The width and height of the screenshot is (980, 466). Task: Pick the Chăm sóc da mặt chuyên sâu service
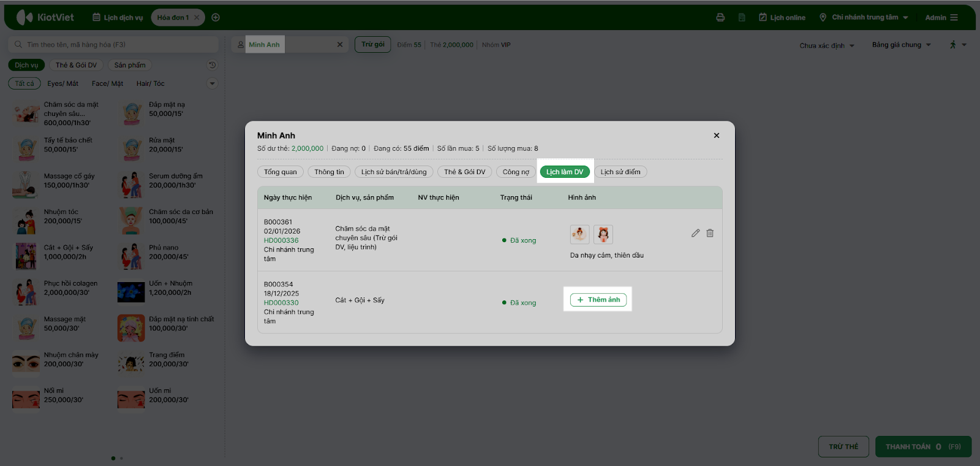click(58, 114)
